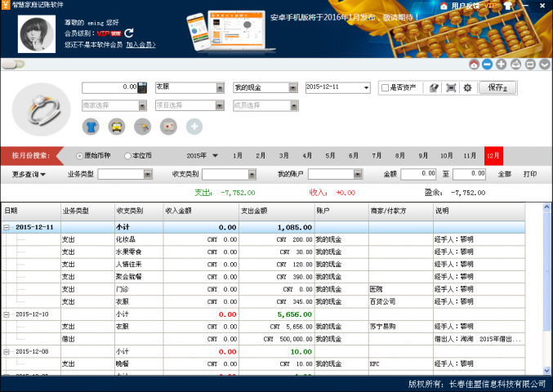Collapse the 2015-12-11 date group

(x=7, y=227)
